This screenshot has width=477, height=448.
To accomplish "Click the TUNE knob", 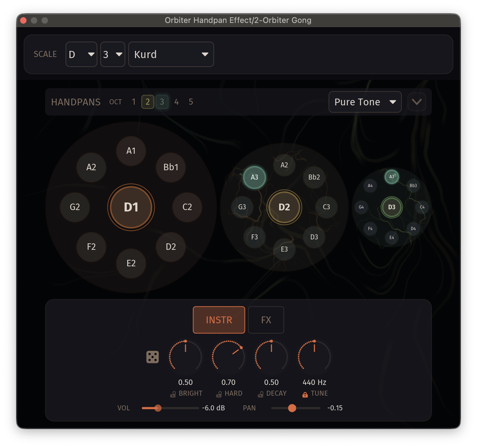I will click(x=314, y=357).
